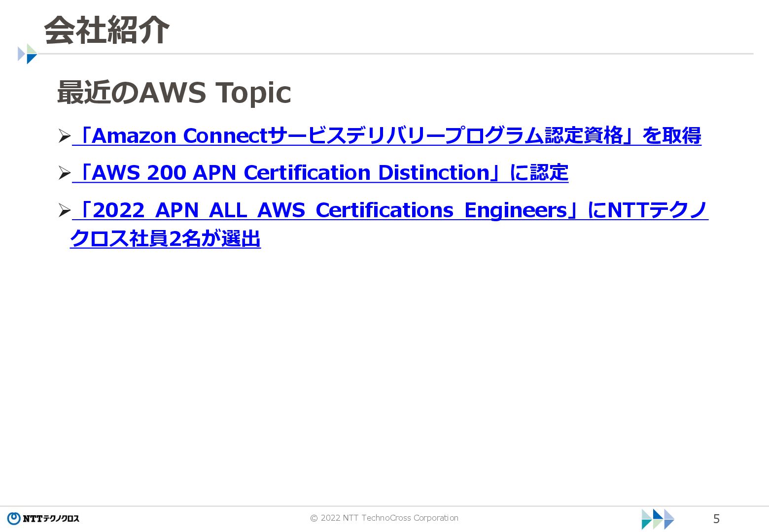Open the AWS 200 APN Certification Distinction link
The width and height of the screenshot is (769, 532).
pyautogui.click(x=320, y=172)
